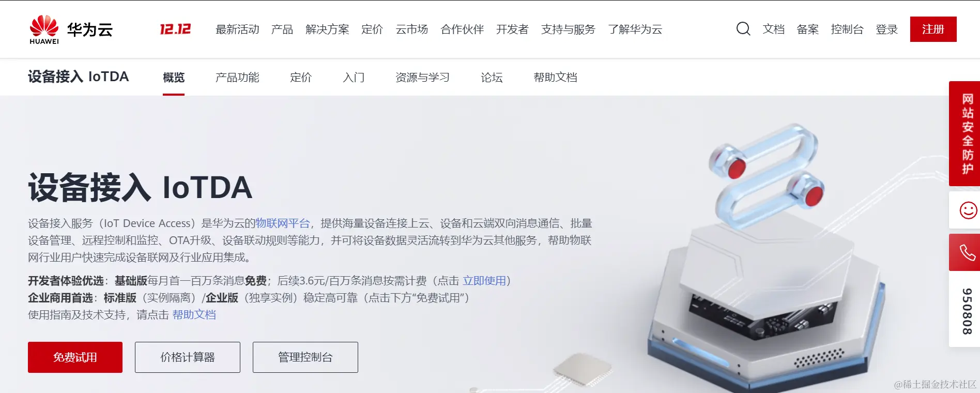
Task: Switch to the 资源与学习 tab
Action: [x=422, y=78]
